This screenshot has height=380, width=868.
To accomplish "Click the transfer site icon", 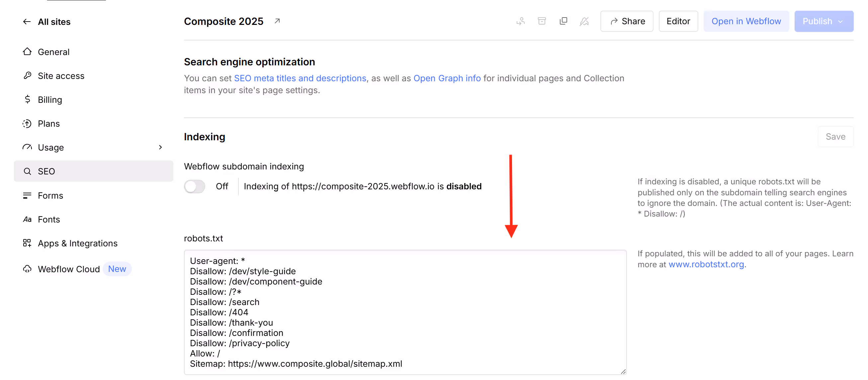I will [521, 21].
